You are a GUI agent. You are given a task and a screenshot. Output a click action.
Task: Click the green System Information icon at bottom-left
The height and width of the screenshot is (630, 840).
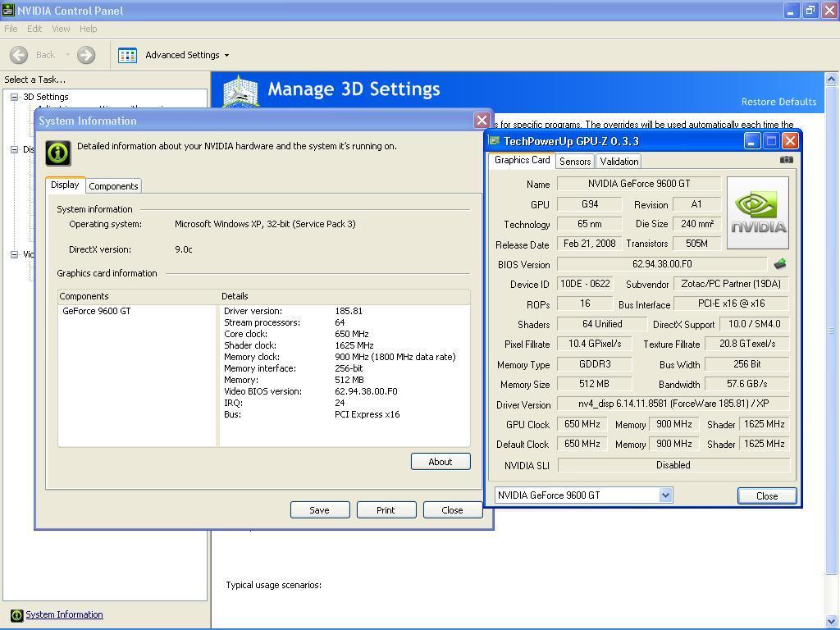tap(17, 615)
